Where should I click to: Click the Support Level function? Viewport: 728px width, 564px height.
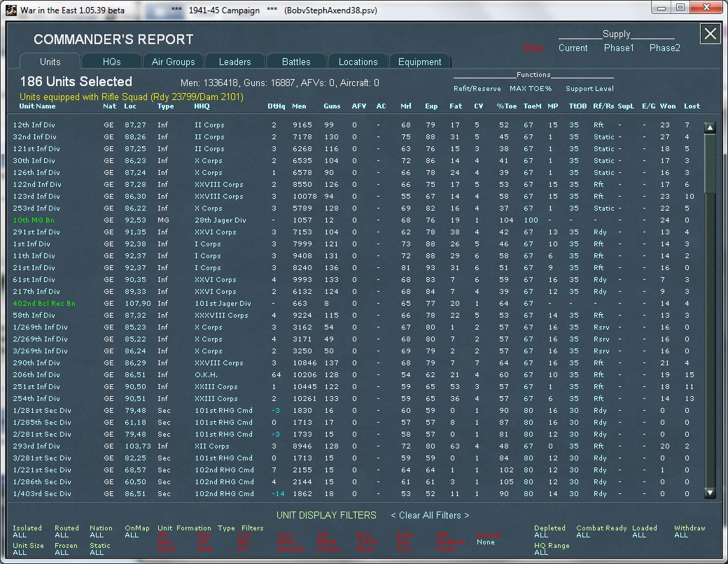[589, 89]
